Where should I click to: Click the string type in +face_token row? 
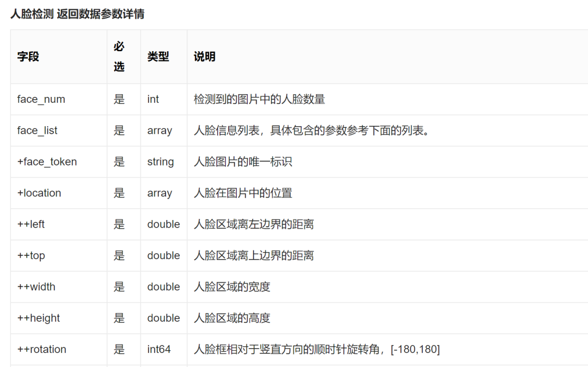tap(161, 162)
